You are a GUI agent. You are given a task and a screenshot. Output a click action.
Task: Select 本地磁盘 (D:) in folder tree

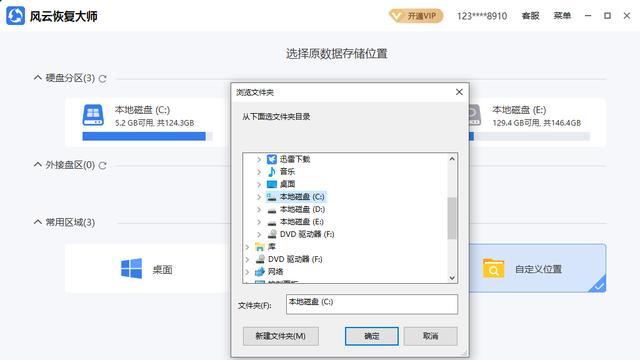(x=302, y=209)
